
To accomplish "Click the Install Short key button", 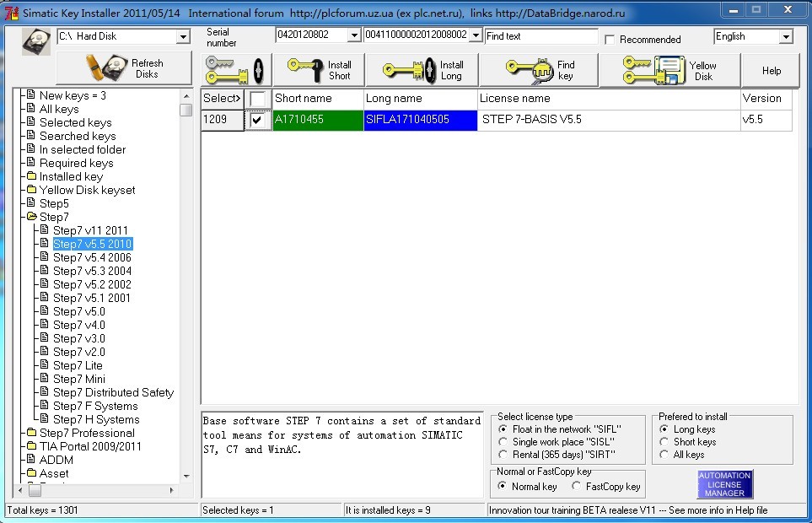I will tap(320, 70).
